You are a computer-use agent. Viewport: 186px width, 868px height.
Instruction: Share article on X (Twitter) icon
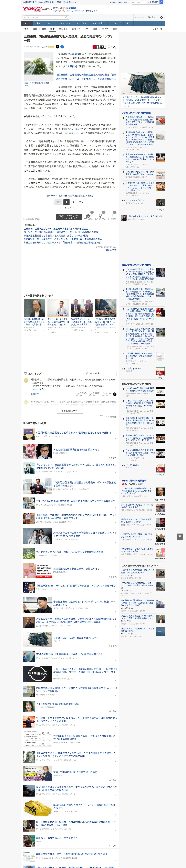coord(57,47)
